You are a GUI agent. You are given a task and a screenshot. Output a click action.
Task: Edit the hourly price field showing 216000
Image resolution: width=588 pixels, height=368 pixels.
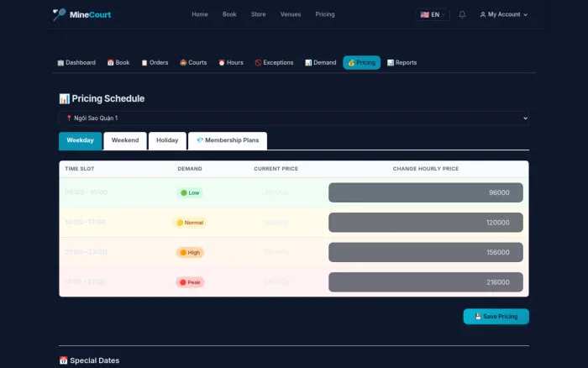[x=426, y=282]
